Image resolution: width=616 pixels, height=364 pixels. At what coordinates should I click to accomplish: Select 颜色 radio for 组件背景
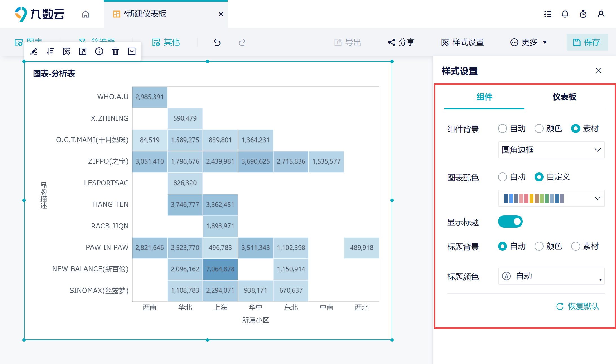click(x=539, y=128)
